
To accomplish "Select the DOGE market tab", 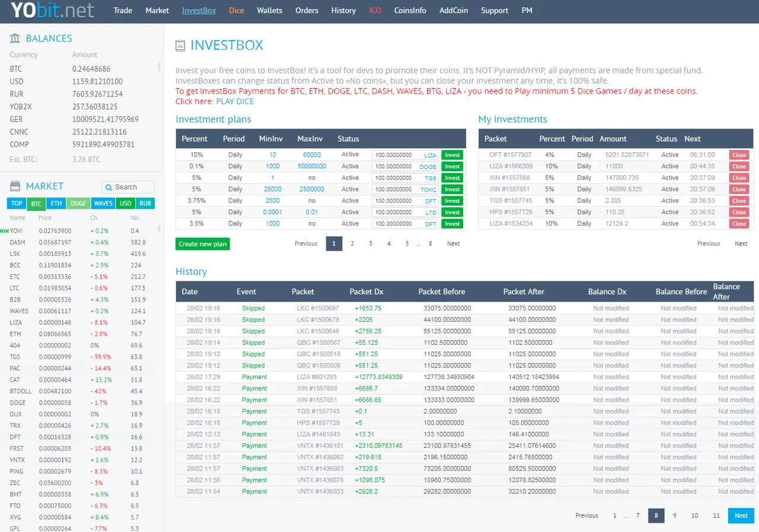I will coord(78,203).
